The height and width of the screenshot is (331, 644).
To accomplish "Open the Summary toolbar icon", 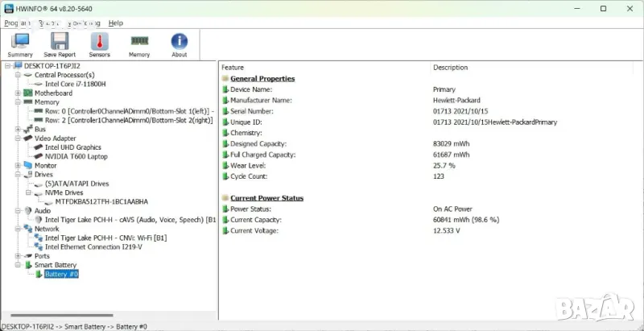I will pos(20,44).
